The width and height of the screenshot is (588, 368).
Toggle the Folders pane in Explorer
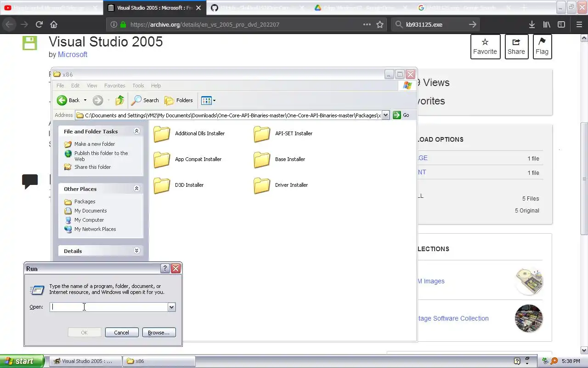coord(179,100)
